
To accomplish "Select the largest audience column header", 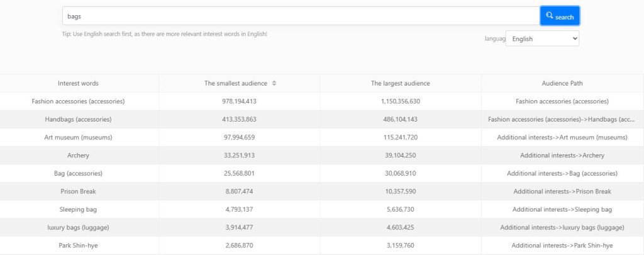I will (x=400, y=83).
